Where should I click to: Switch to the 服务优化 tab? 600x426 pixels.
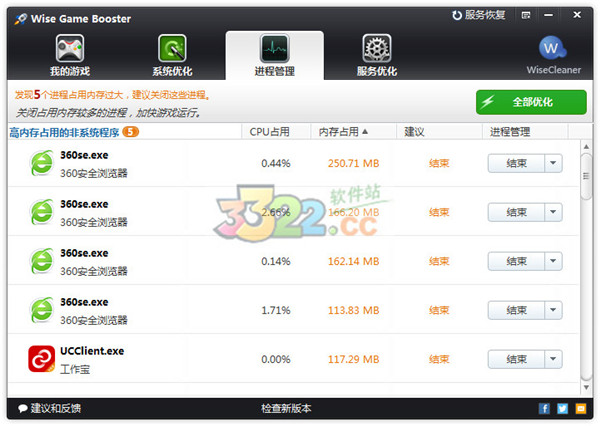[376, 56]
